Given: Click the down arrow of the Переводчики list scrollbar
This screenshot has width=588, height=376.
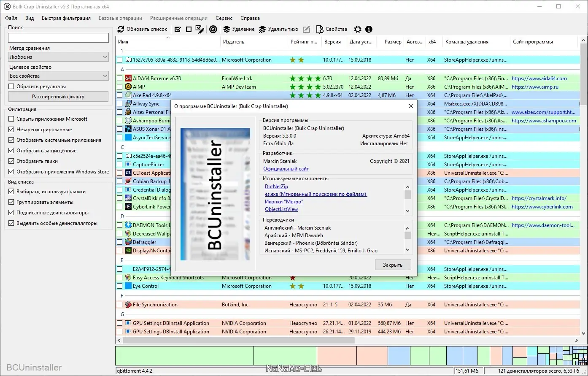Looking at the screenshot, I should coord(407,250).
